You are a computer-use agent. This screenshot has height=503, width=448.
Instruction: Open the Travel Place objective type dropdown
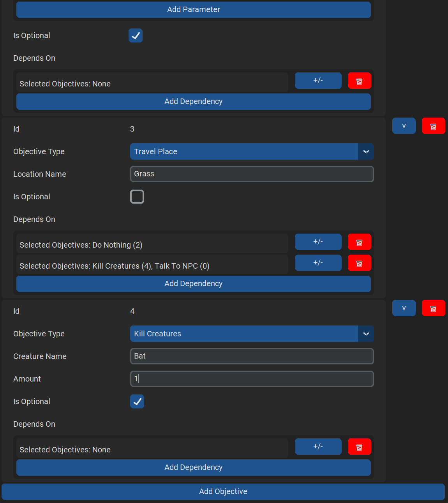coord(366,151)
